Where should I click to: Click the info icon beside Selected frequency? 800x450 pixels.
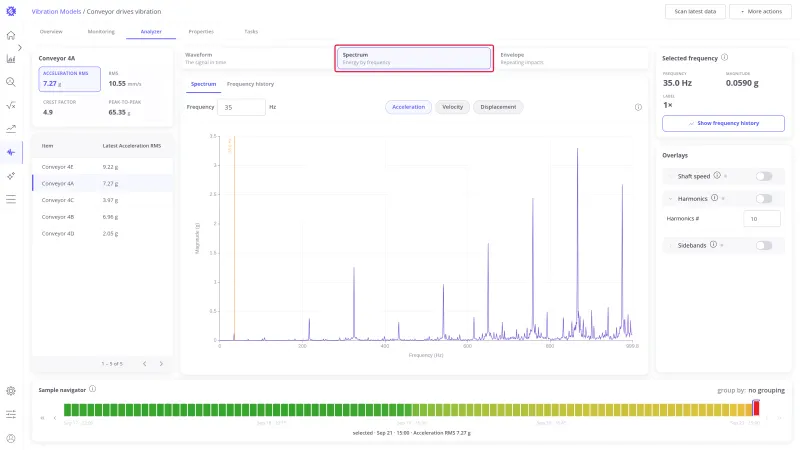724,58
